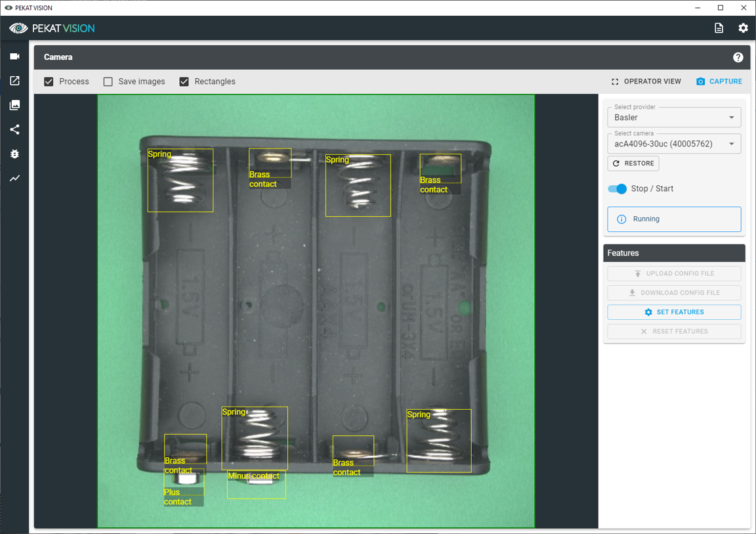Click the PEKAT VISION logo
756x534 pixels.
52,28
